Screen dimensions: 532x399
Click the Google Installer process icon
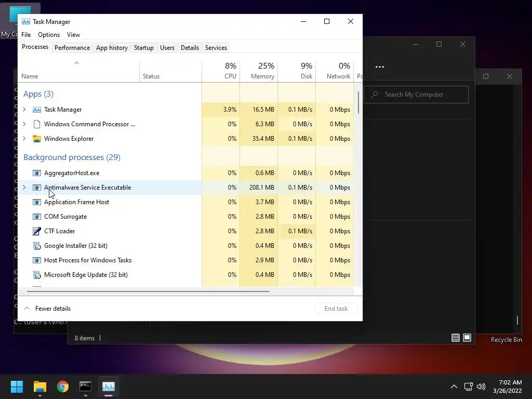click(x=37, y=246)
